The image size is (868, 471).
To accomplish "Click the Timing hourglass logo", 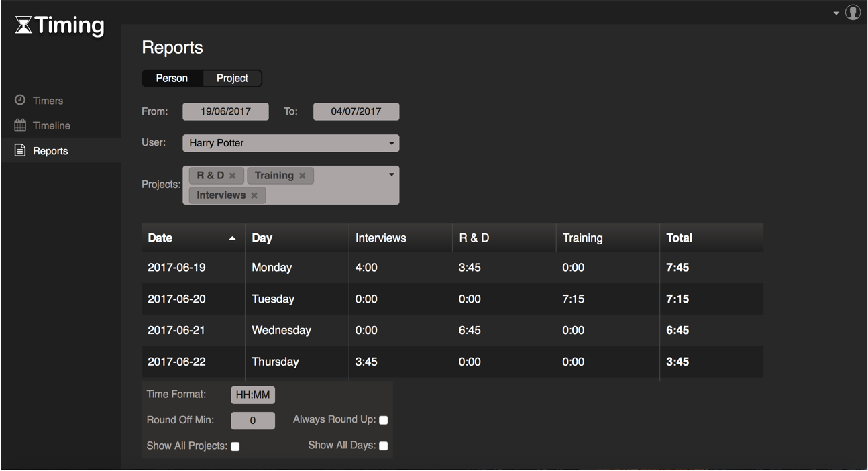I will pyautogui.click(x=23, y=25).
